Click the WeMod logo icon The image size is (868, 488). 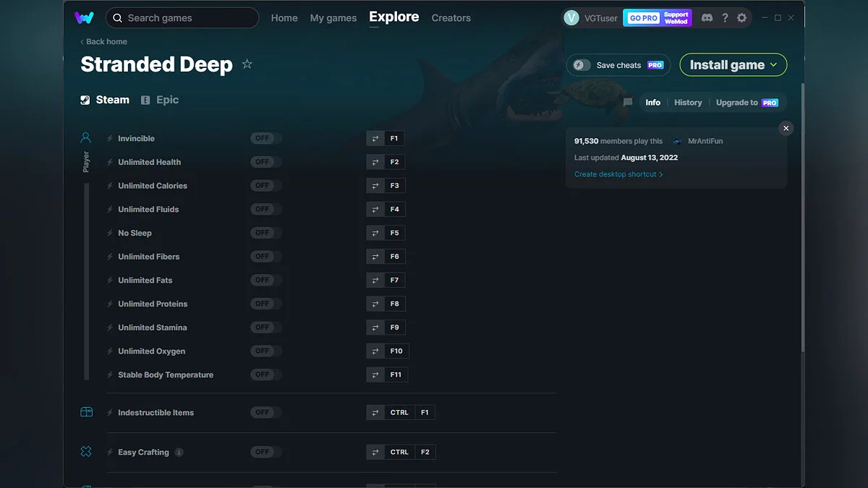click(85, 16)
